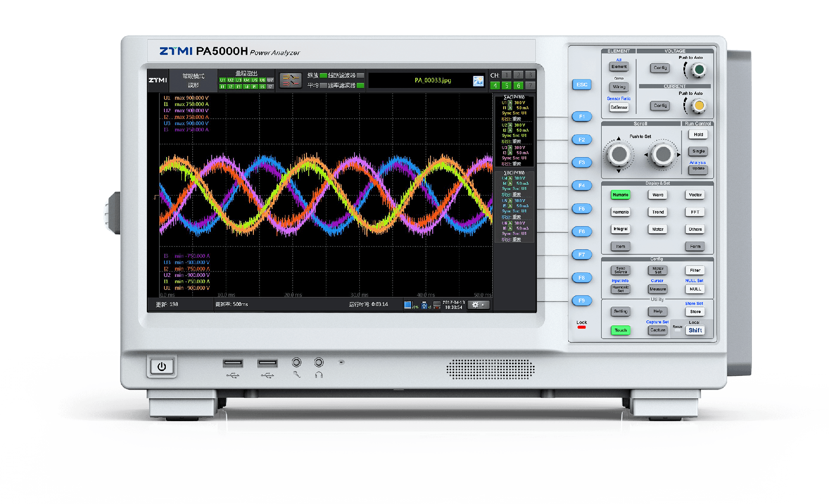This screenshot has height=504, width=829.
Task: Select the FFT display mode
Action: coord(695,212)
